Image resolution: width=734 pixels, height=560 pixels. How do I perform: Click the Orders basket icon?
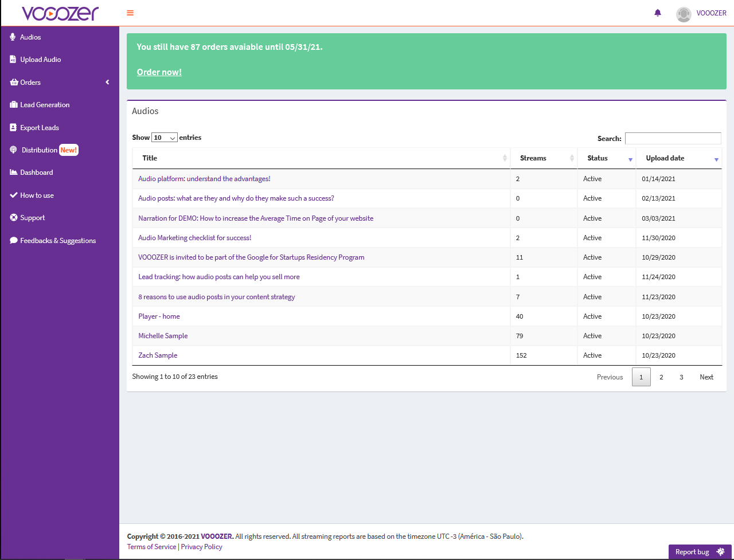pos(14,83)
